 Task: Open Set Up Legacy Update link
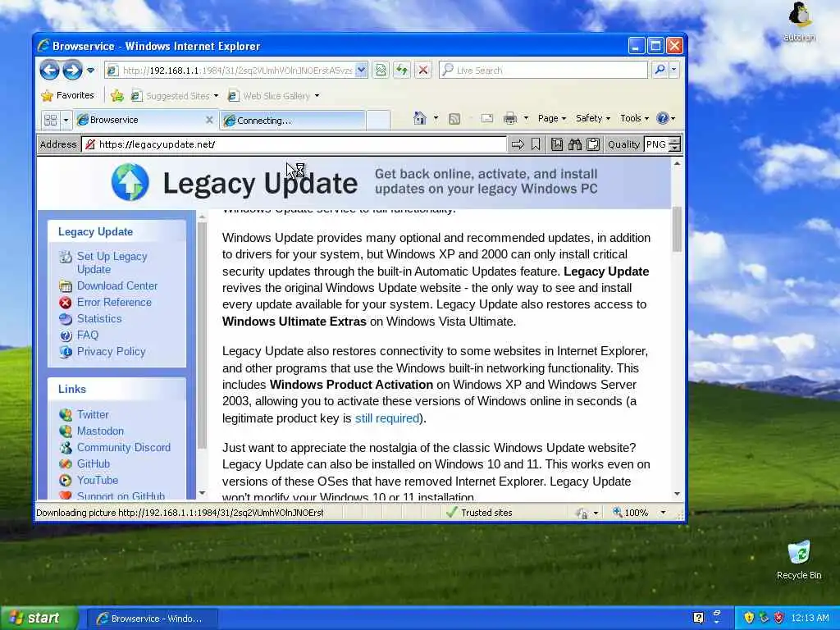112,262
